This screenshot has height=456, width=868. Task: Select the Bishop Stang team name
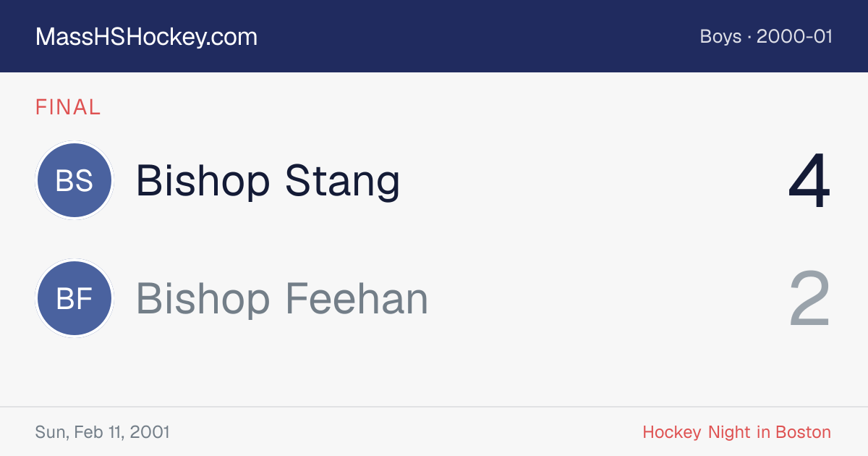pos(268,180)
